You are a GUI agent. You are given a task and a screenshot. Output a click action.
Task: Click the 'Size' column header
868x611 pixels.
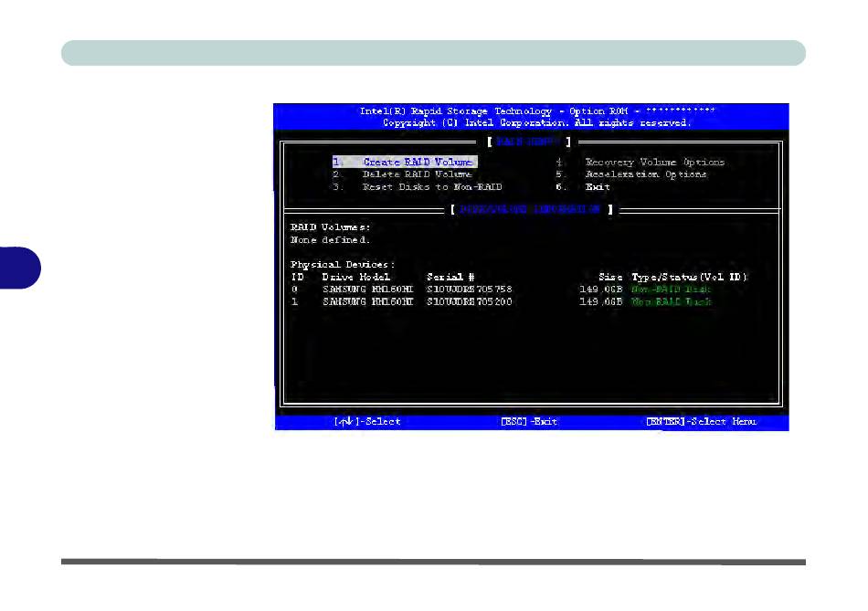tap(610, 277)
